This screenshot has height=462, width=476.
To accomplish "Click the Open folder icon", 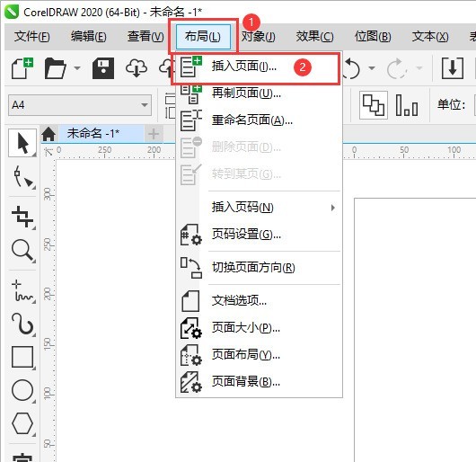I will tap(55, 68).
